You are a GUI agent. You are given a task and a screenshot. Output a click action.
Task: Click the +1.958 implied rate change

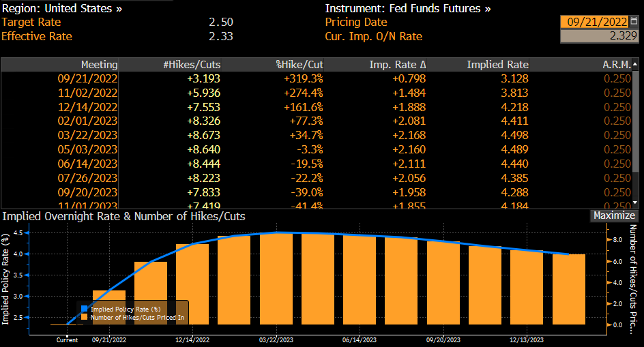[x=409, y=192]
